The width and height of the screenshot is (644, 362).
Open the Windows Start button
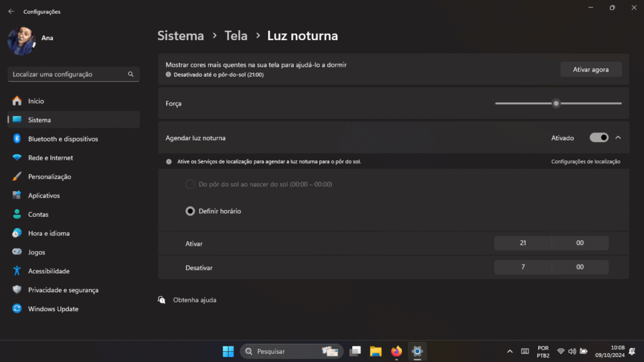click(228, 351)
